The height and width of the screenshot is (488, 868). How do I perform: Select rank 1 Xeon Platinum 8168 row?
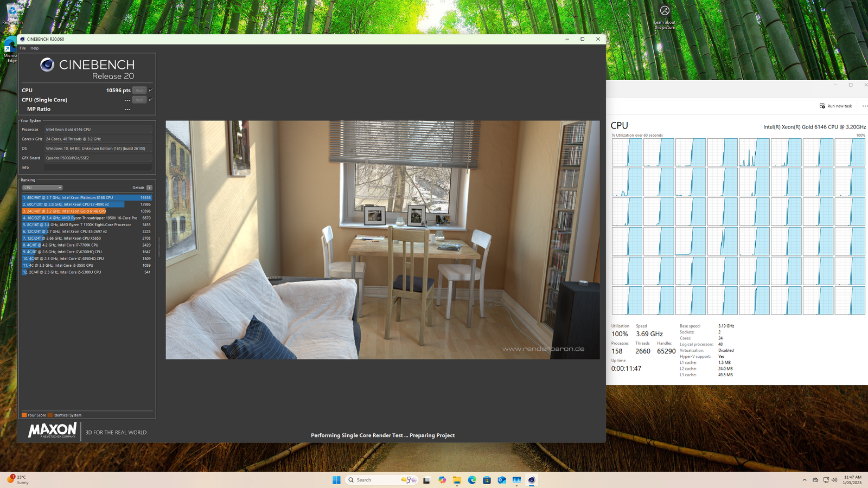(87, 197)
